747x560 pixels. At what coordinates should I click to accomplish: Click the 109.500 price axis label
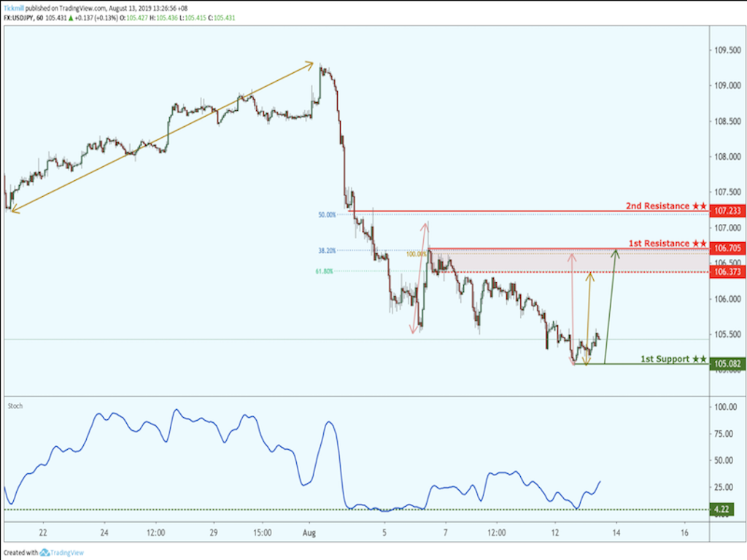(x=727, y=50)
